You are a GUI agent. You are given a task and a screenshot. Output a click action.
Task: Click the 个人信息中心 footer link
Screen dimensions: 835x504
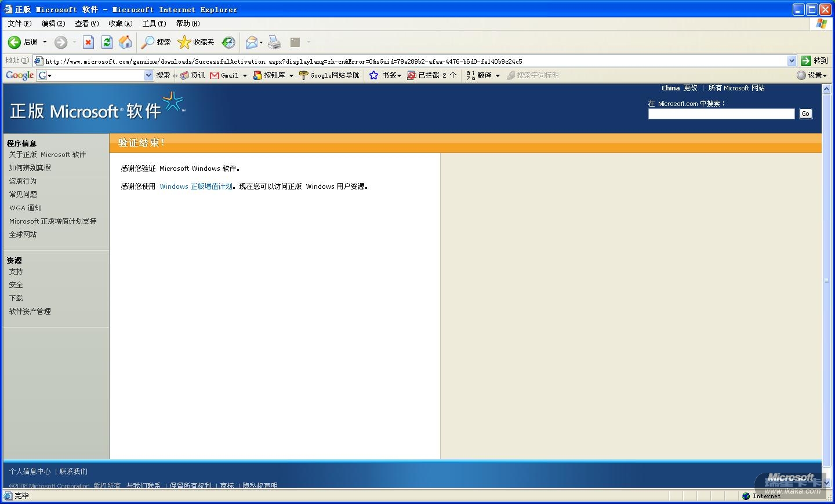click(x=30, y=472)
